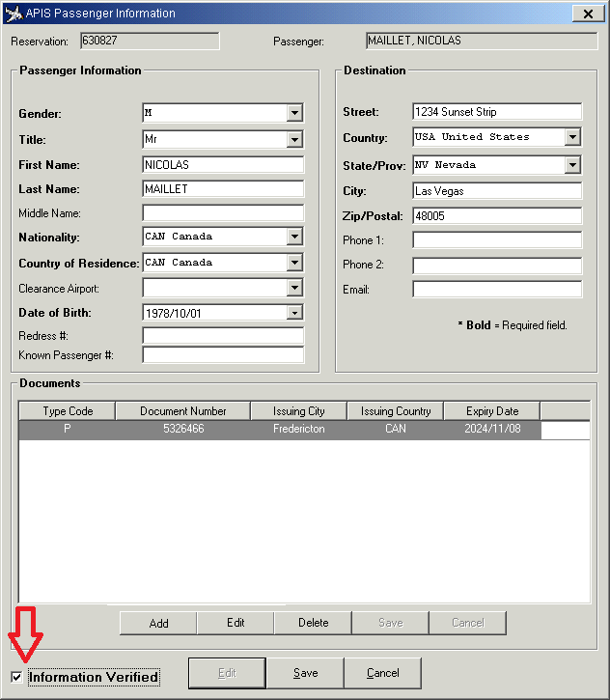Click the Documents section's disabled Cancel button

coord(468,623)
